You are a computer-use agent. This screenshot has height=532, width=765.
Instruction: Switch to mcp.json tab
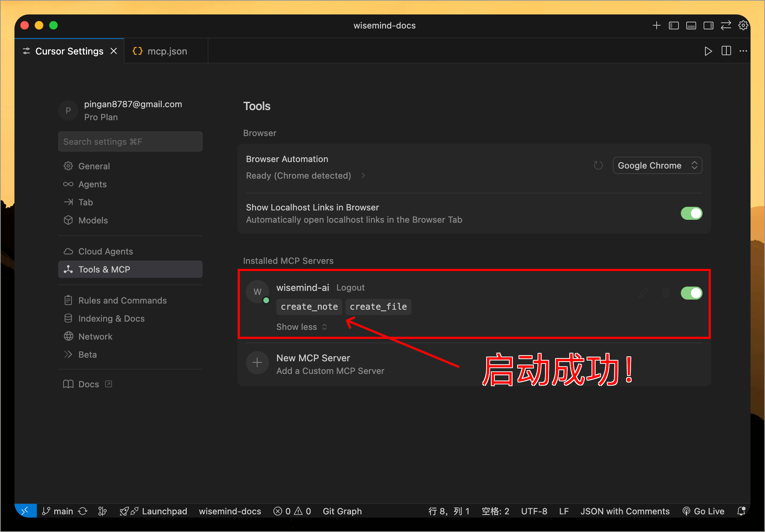tap(160, 51)
